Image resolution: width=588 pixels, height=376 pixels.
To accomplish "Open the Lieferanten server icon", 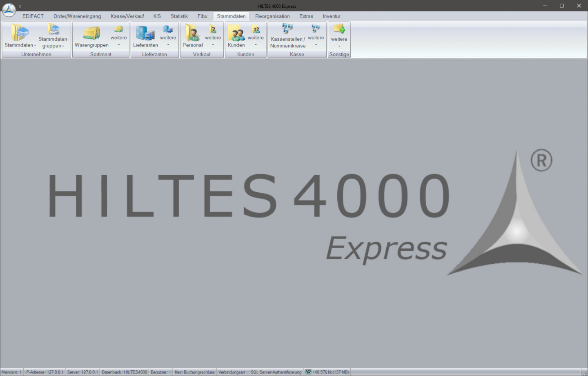I will (145, 33).
